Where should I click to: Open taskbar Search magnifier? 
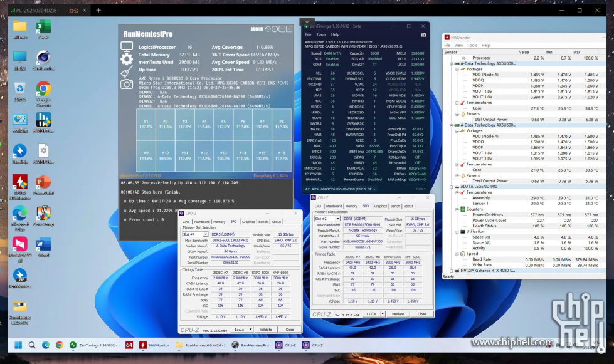coord(32,345)
